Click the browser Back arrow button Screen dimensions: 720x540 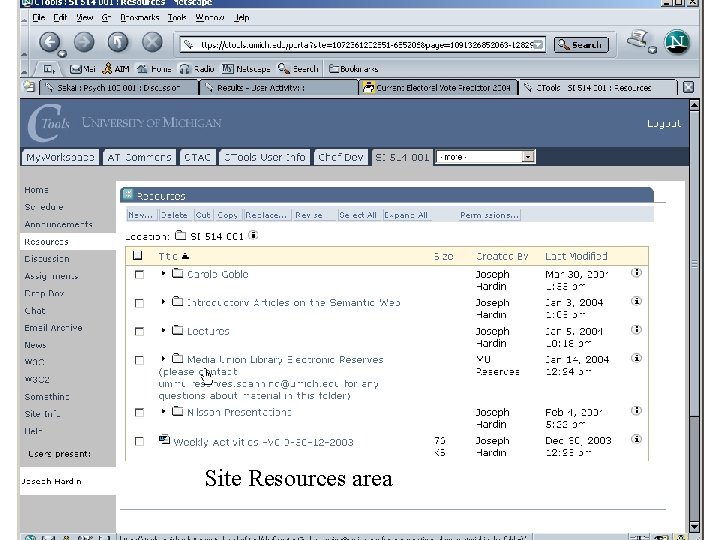tap(50, 42)
